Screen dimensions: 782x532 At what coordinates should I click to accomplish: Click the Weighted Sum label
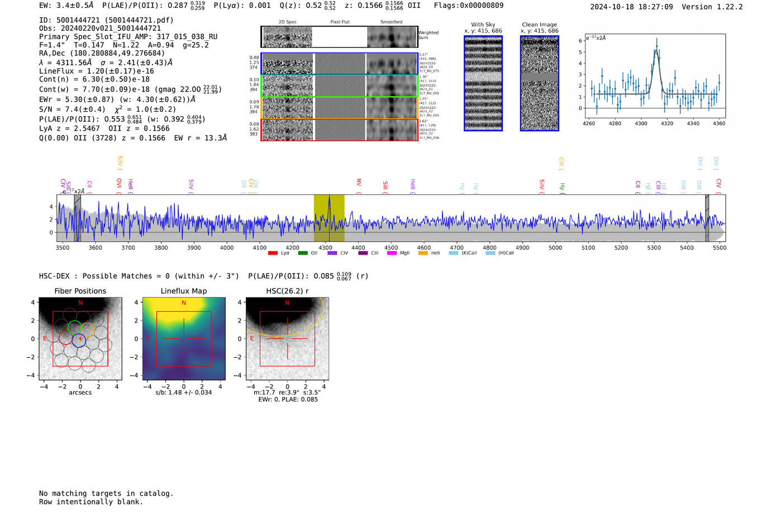(428, 35)
